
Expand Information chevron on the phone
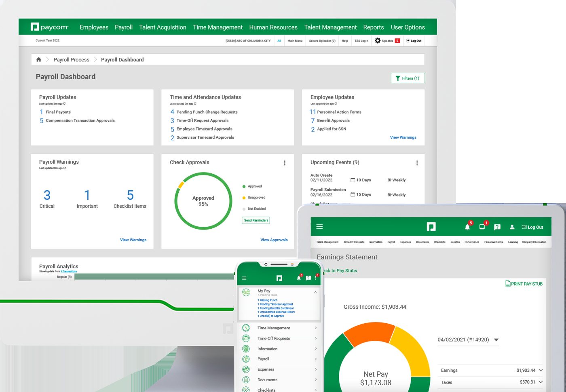coord(316,348)
